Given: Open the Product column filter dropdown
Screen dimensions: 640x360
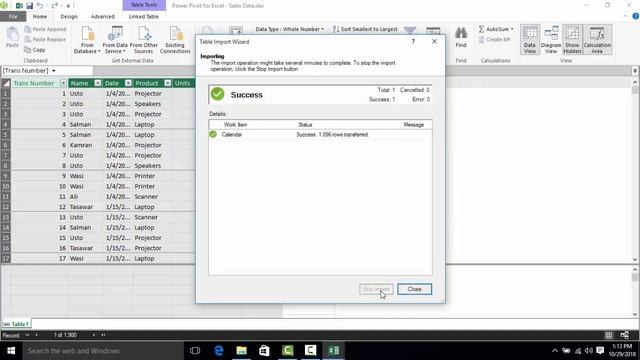Looking at the screenshot, I should point(167,83).
